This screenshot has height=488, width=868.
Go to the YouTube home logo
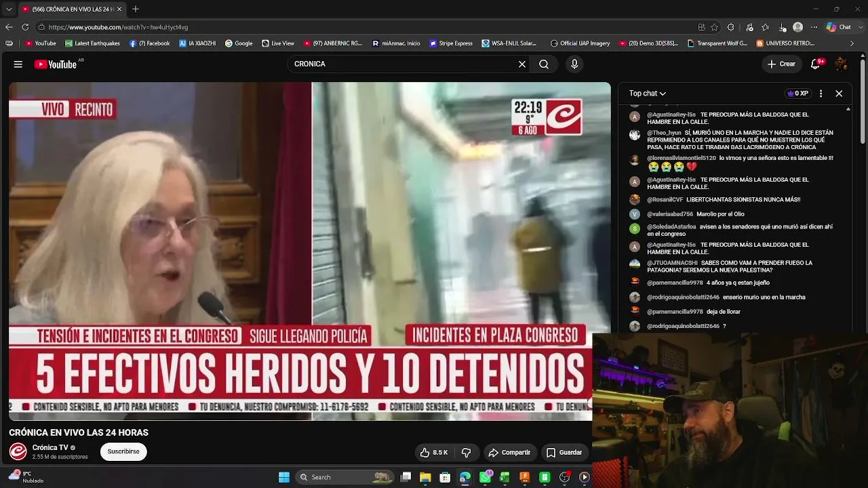click(56, 64)
